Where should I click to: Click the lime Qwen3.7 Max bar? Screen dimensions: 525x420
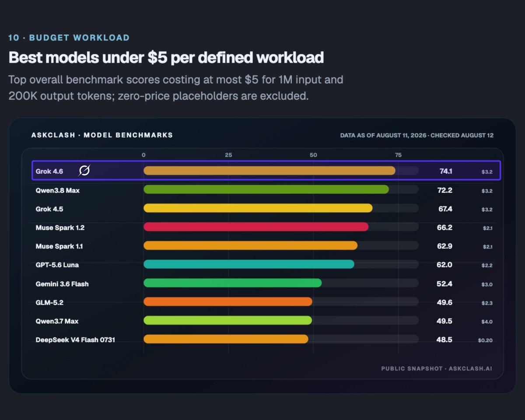pyautogui.click(x=227, y=320)
